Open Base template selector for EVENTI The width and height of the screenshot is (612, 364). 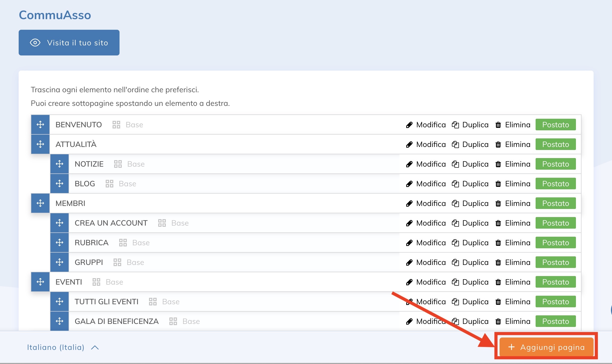114,282
